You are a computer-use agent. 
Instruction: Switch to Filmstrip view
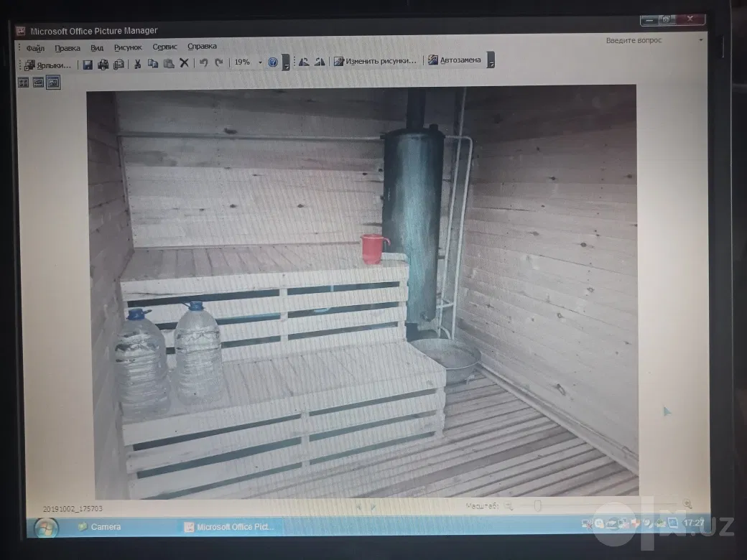38,83
